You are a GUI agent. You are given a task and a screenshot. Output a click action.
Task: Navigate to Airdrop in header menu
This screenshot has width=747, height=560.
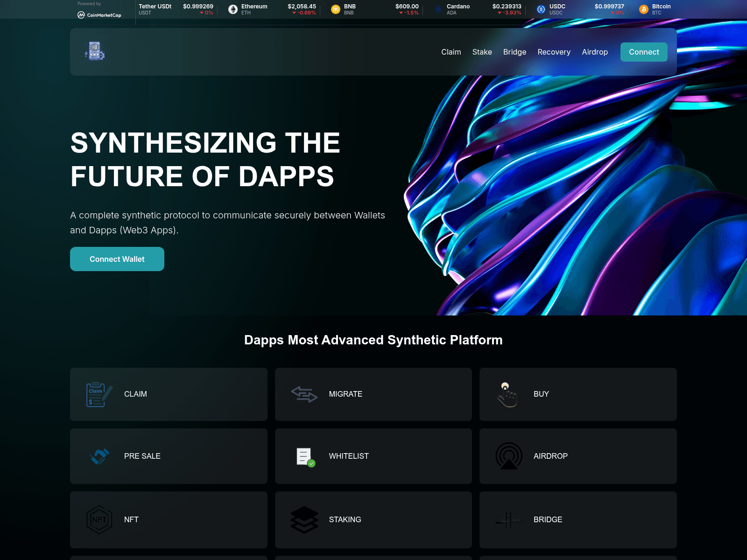(594, 52)
